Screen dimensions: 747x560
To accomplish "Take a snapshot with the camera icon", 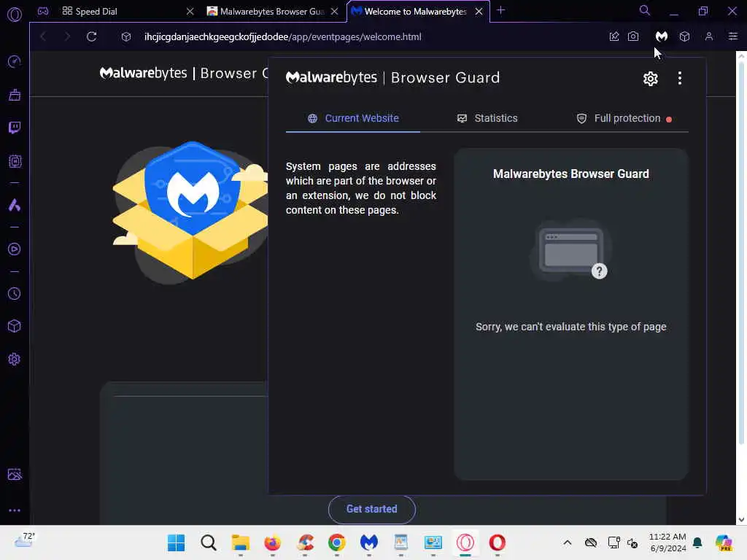I will [x=633, y=36].
